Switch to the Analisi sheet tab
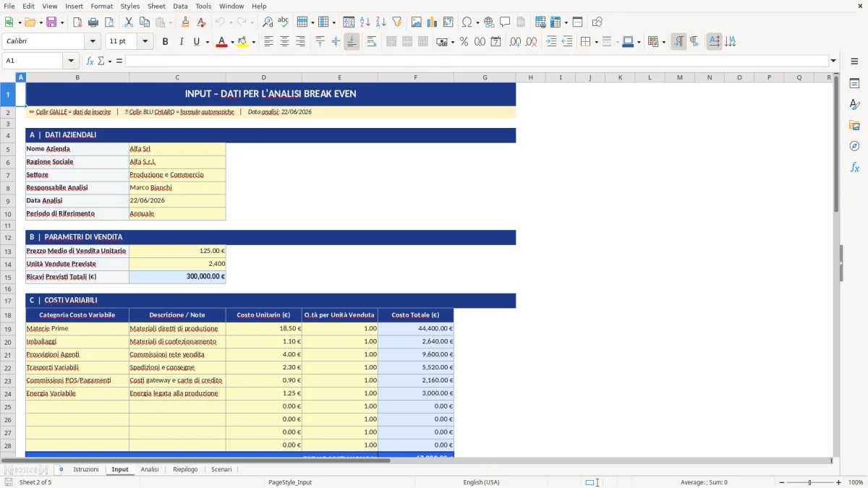Image resolution: width=868 pixels, height=488 pixels. pyautogui.click(x=150, y=469)
